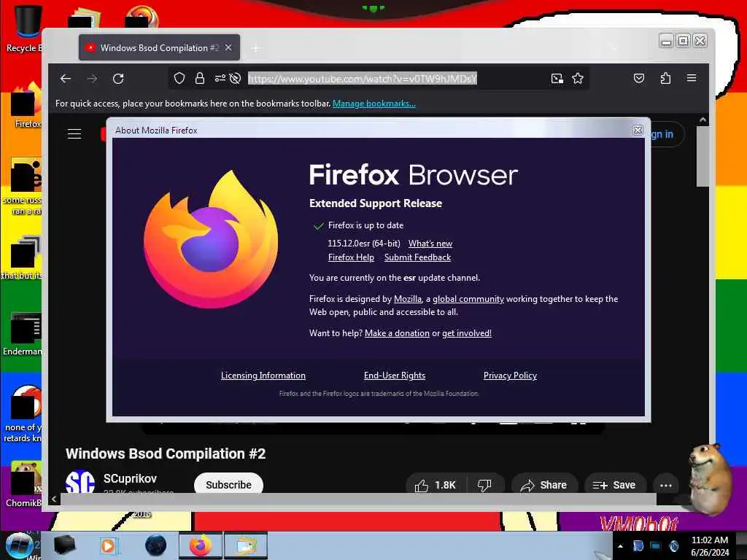Open the What's new link
This screenshot has height=560, width=747.
point(430,244)
